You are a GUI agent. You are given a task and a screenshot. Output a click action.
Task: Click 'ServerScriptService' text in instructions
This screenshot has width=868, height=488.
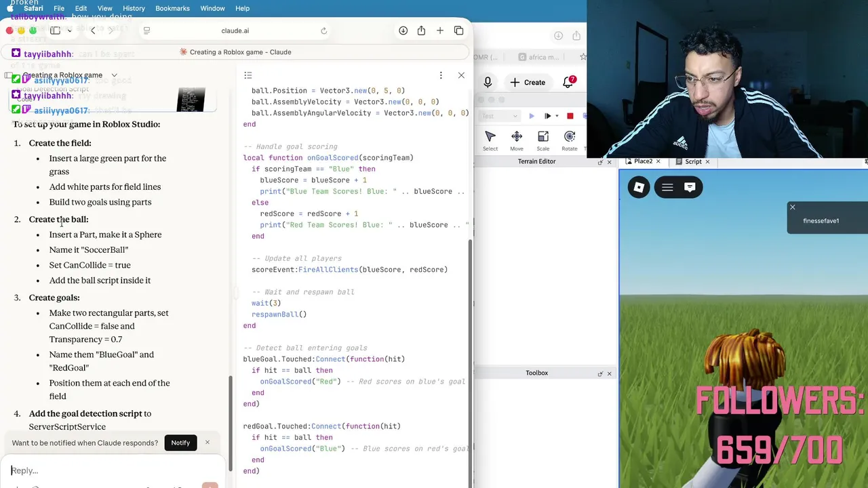[67, 426]
